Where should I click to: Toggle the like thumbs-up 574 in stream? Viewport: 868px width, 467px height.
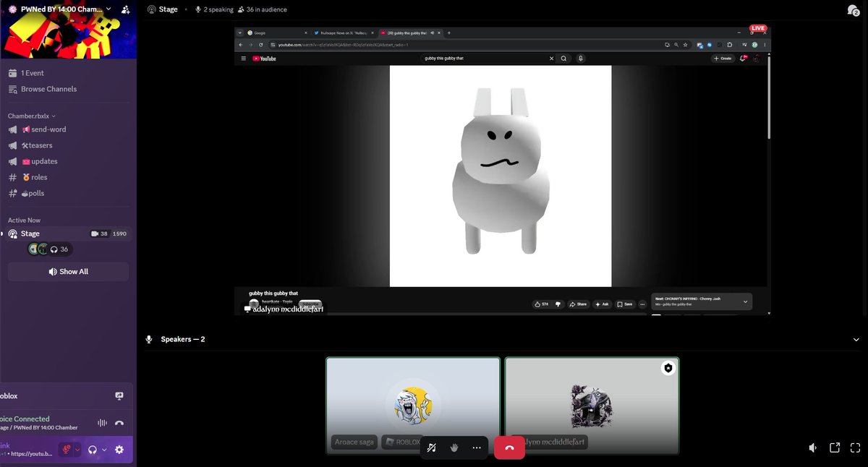(x=541, y=304)
